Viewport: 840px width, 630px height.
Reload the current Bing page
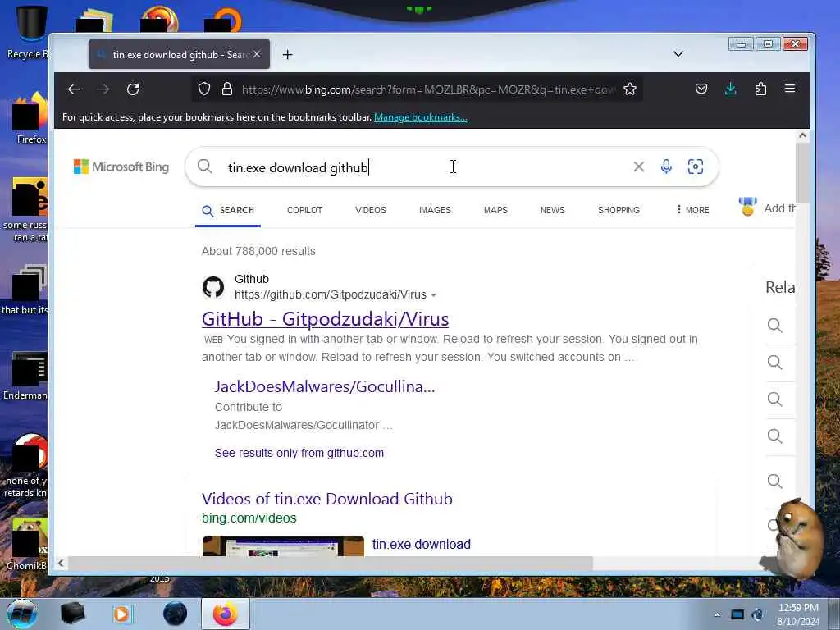pyautogui.click(x=133, y=89)
